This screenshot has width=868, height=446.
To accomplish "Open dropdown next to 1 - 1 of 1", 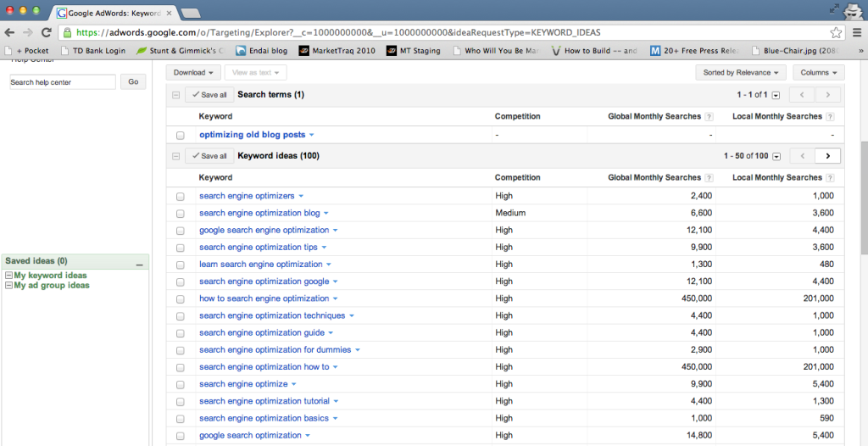I will 776,95.
